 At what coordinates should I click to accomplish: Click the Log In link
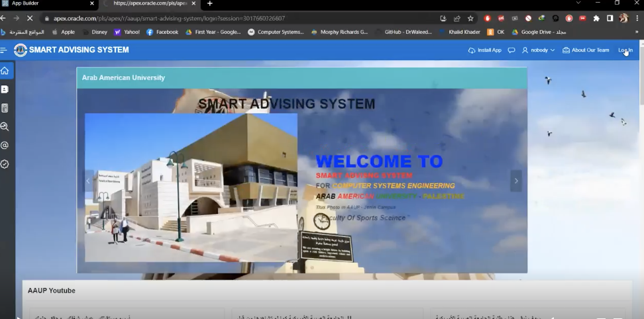click(625, 50)
